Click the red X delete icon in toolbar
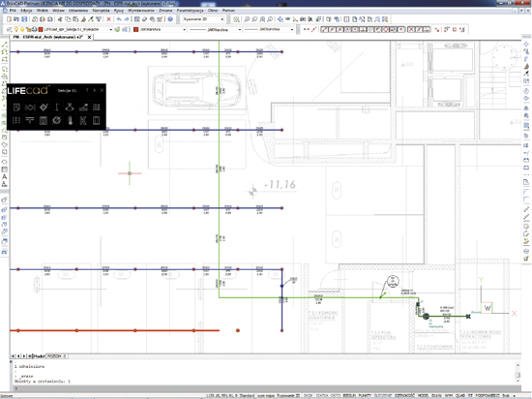532x399 pixels. tap(108, 19)
